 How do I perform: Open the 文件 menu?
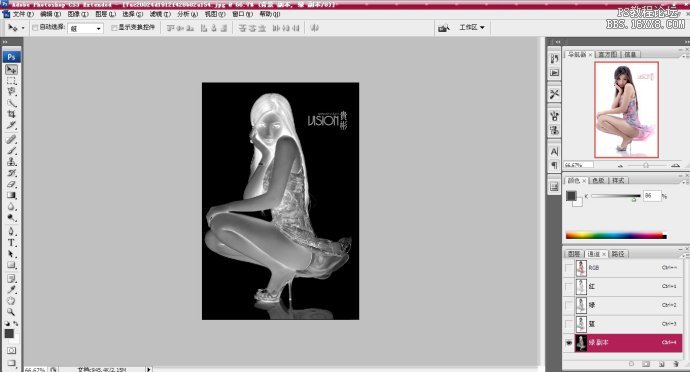tap(23, 14)
